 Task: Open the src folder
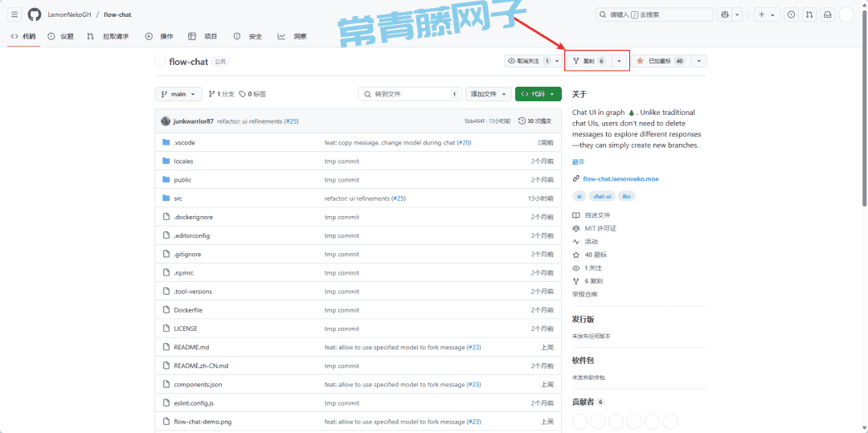tap(178, 198)
